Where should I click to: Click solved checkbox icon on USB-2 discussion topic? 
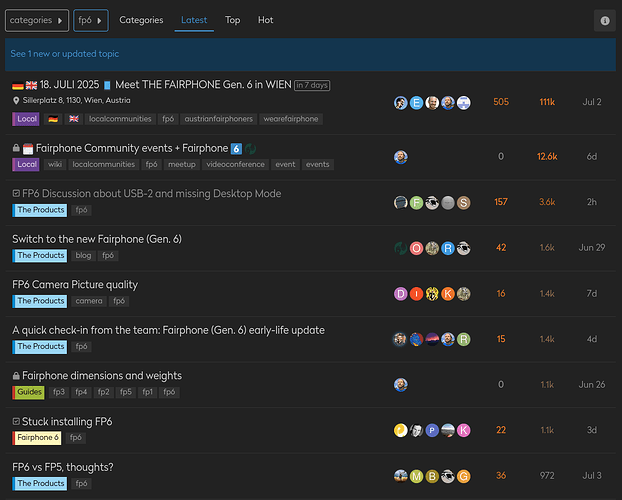click(16, 194)
